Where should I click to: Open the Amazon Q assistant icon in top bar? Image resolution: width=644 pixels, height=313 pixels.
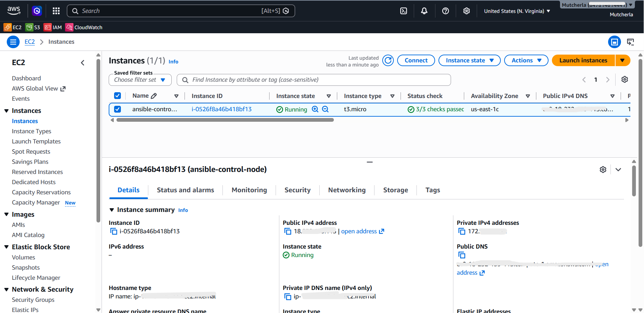37,11
